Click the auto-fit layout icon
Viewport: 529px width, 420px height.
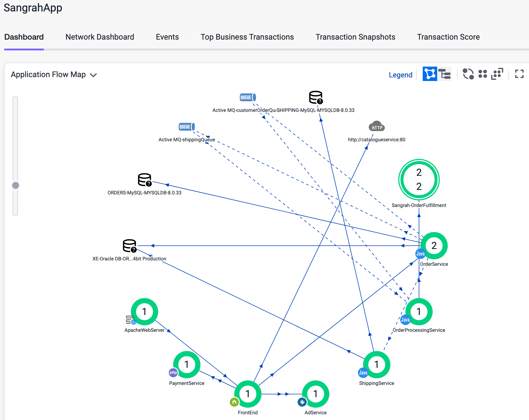(x=497, y=74)
